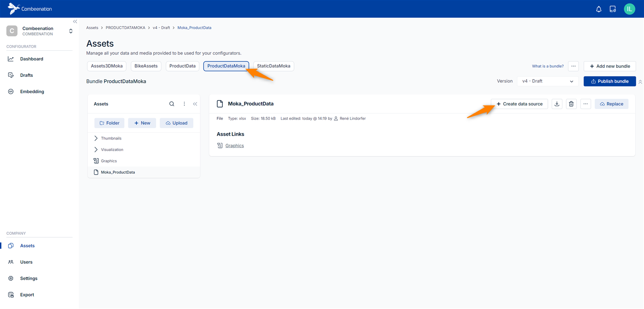Switch to the BikeAssets bundle
Screen dimensions: 644x309
[x=146, y=66]
